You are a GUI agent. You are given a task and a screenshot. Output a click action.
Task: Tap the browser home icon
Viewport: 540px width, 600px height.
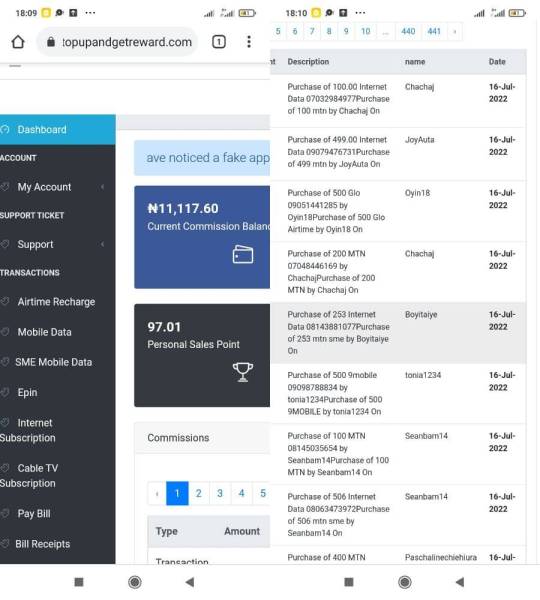18,42
